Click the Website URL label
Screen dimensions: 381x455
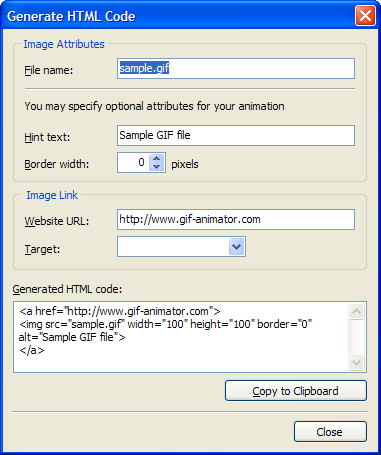click(57, 221)
